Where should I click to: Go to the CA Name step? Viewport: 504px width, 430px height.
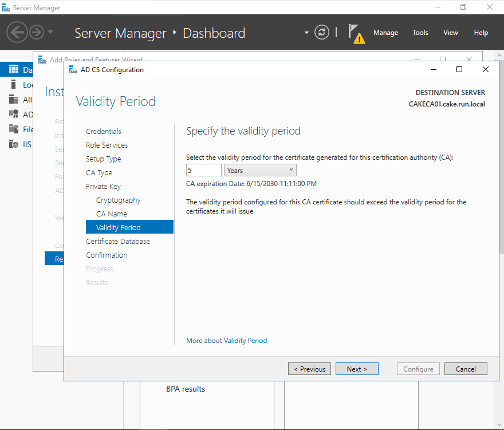tap(112, 214)
